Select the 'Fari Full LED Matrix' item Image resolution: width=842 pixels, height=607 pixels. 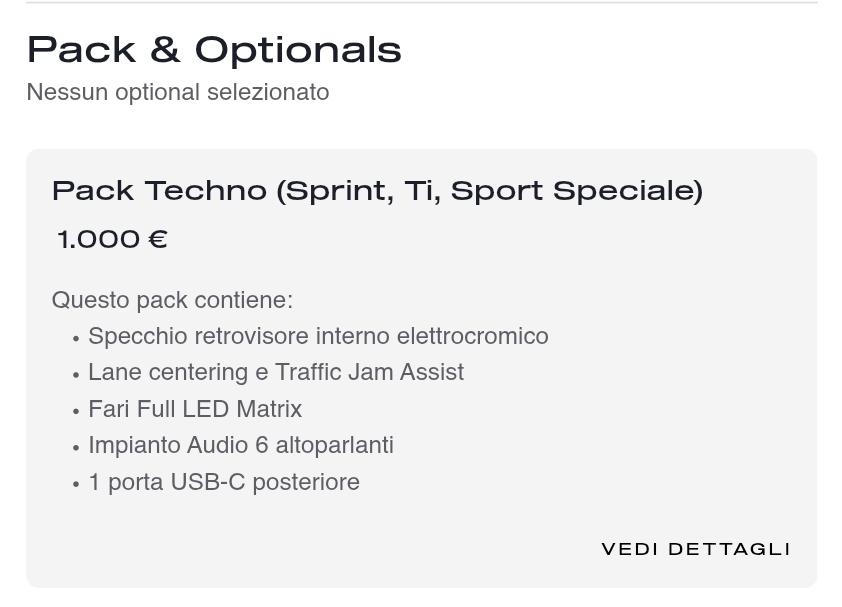pos(195,409)
